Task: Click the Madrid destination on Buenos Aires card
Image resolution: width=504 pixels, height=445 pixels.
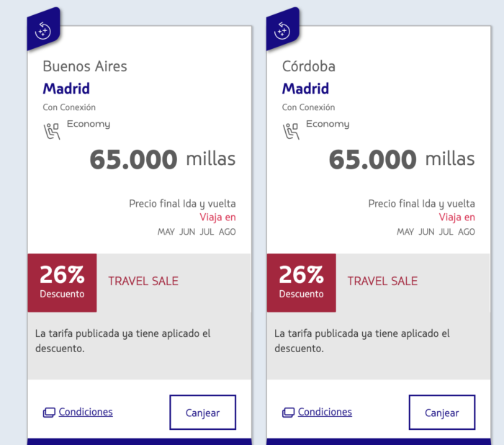Action: click(66, 89)
